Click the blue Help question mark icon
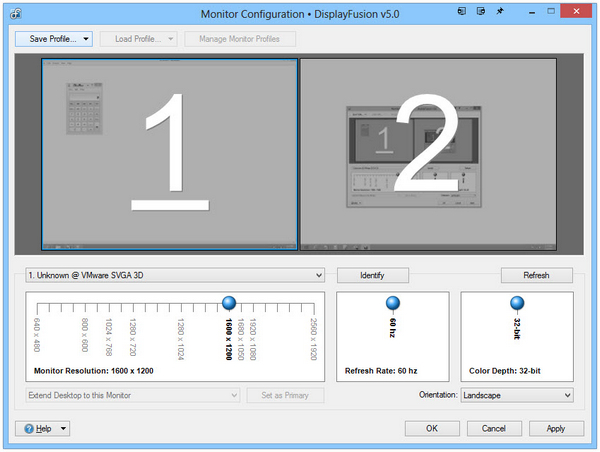The height and width of the screenshot is (452, 600). [29, 429]
